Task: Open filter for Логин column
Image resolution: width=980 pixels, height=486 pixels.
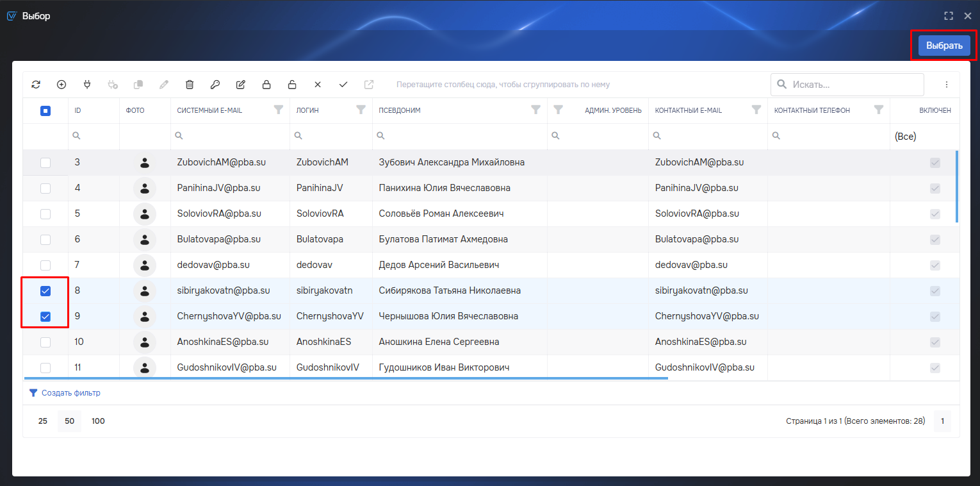Action: [x=361, y=110]
